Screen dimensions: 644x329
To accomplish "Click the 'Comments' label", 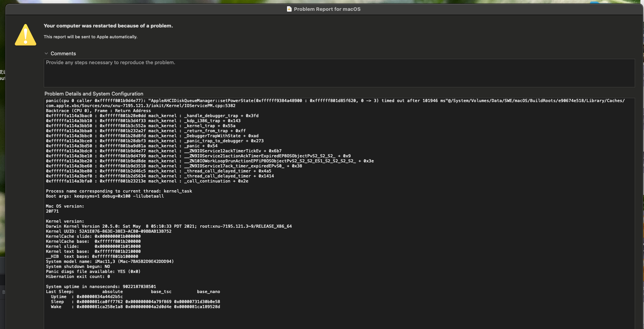I will point(63,54).
